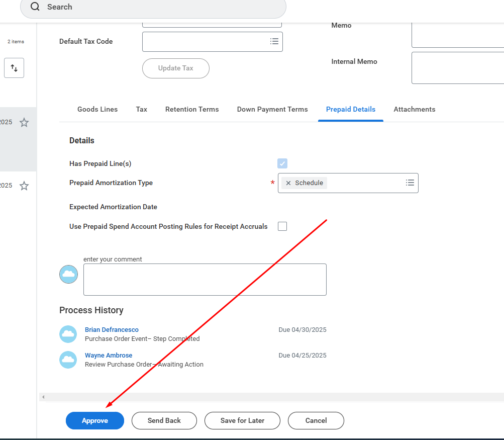Click the horizontal scrollbar left arrow
This screenshot has width=504, height=440.
click(x=43, y=397)
